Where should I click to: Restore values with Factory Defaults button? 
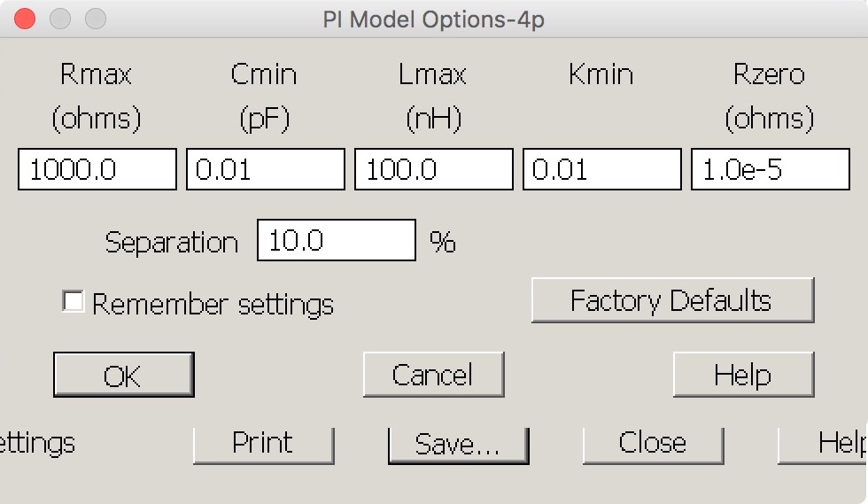(671, 301)
